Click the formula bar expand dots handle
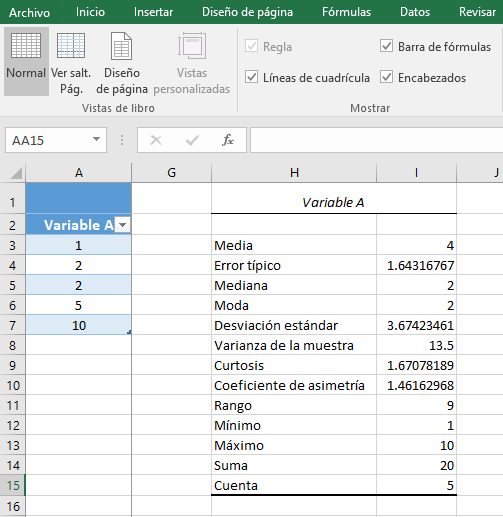The height and width of the screenshot is (517, 503). [x=122, y=140]
